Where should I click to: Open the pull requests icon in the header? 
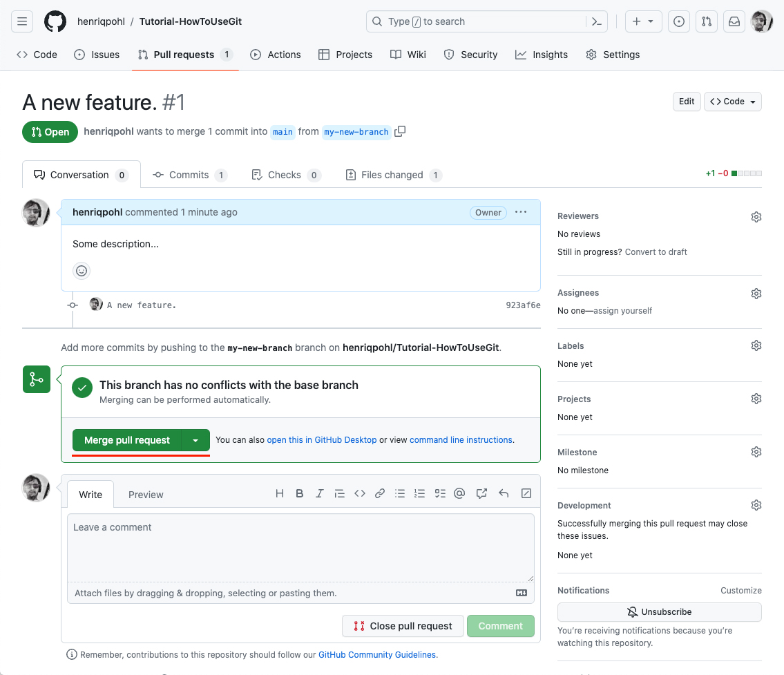[x=707, y=21]
